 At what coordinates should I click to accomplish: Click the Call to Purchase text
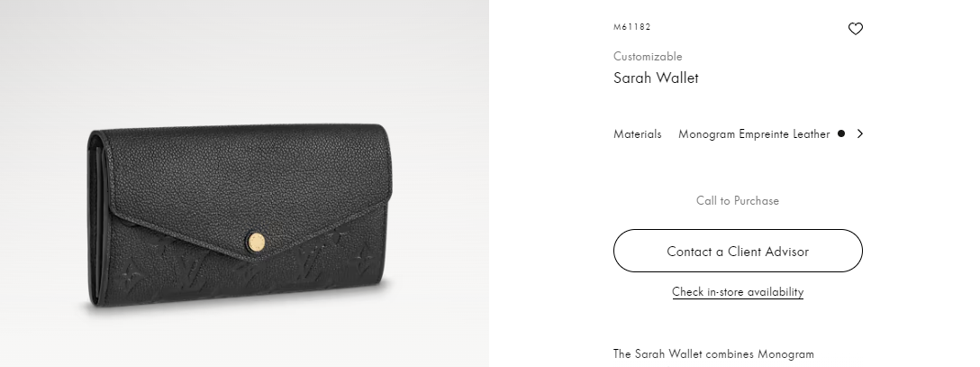tap(738, 201)
